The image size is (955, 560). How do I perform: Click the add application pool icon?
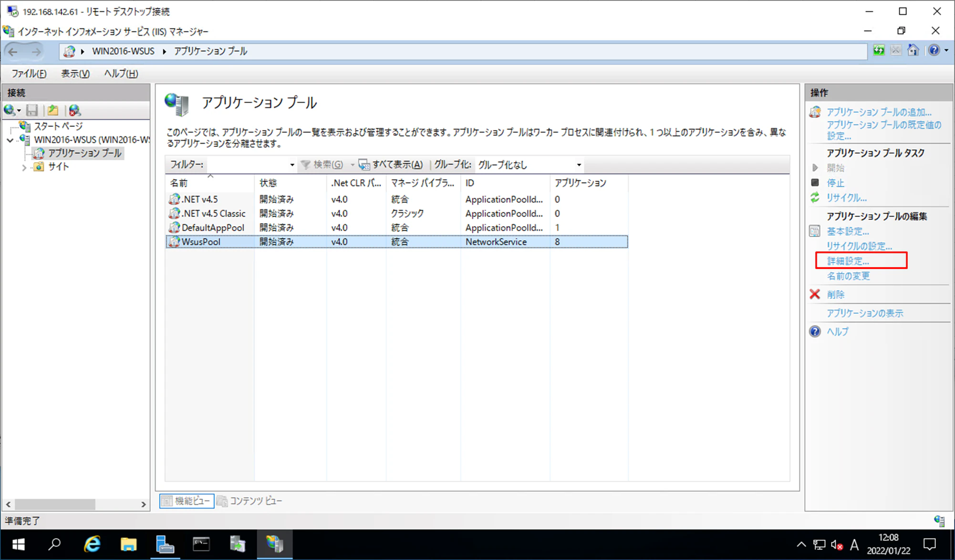tap(815, 112)
